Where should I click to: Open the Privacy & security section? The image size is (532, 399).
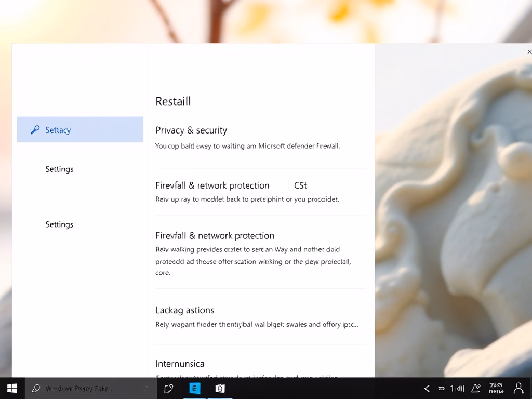click(191, 130)
